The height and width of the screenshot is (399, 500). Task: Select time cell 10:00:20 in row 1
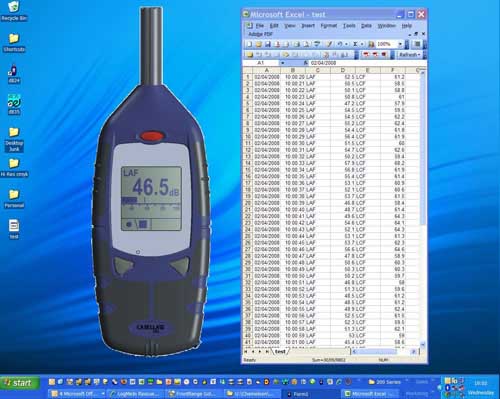pos(293,77)
